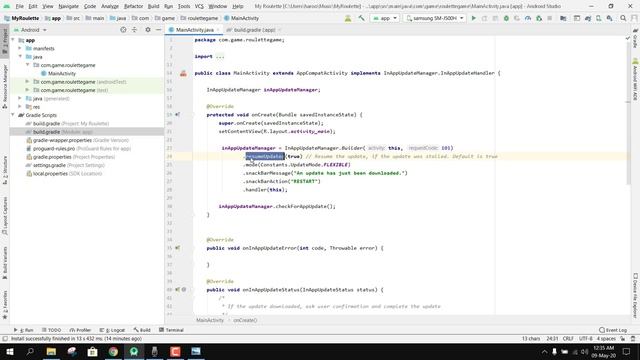Open Project panel gear settings
640x360 pixels.
pyautogui.click(x=148, y=30)
